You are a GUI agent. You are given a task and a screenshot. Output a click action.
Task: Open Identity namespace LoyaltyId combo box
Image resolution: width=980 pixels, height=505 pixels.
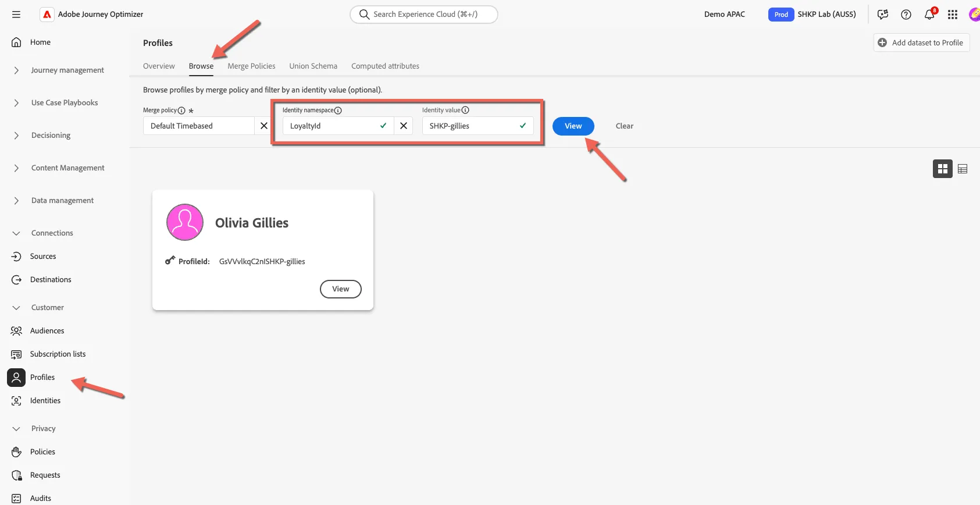[x=338, y=126]
